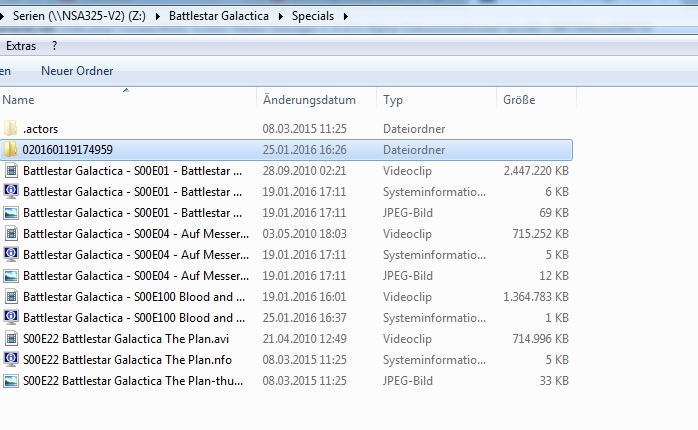This screenshot has height=430, width=698.
Task: Click the Specials breadcrumb segment
Action: click(x=312, y=16)
